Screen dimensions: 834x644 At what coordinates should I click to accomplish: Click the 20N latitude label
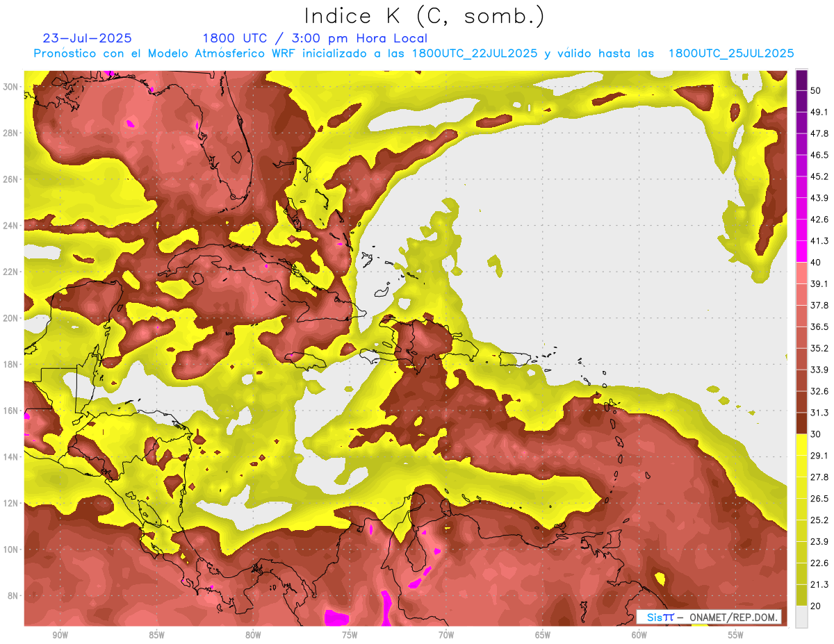[12, 317]
